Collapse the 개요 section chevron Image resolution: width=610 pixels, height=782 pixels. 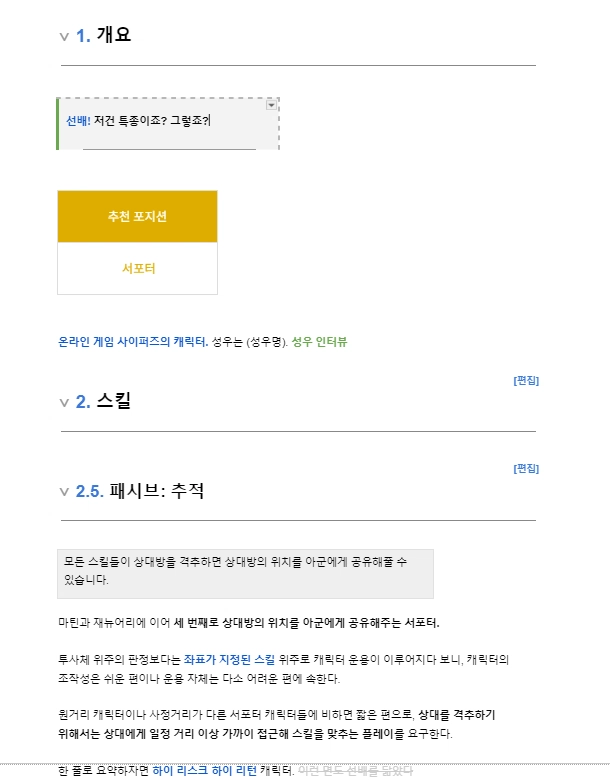click(64, 37)
